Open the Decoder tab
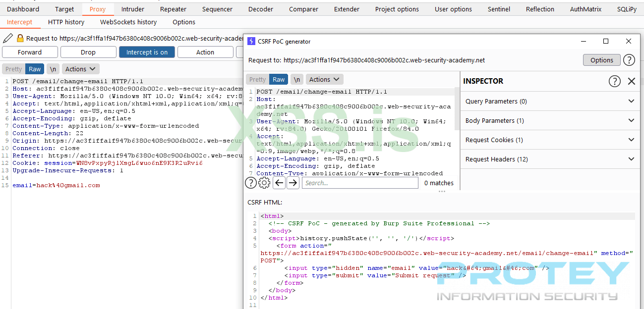The height and width of the screenshot is (309, 644). point(261,9)
